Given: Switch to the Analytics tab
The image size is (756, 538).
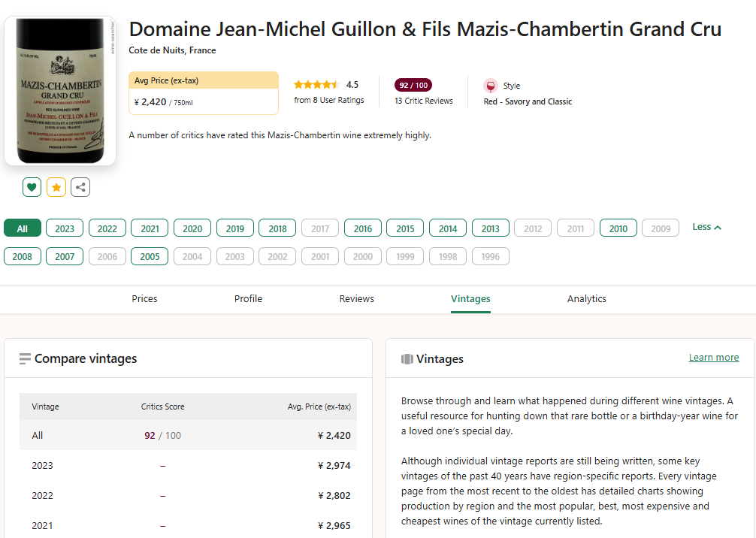Looking at the screenshot, I should click(586, 299).
